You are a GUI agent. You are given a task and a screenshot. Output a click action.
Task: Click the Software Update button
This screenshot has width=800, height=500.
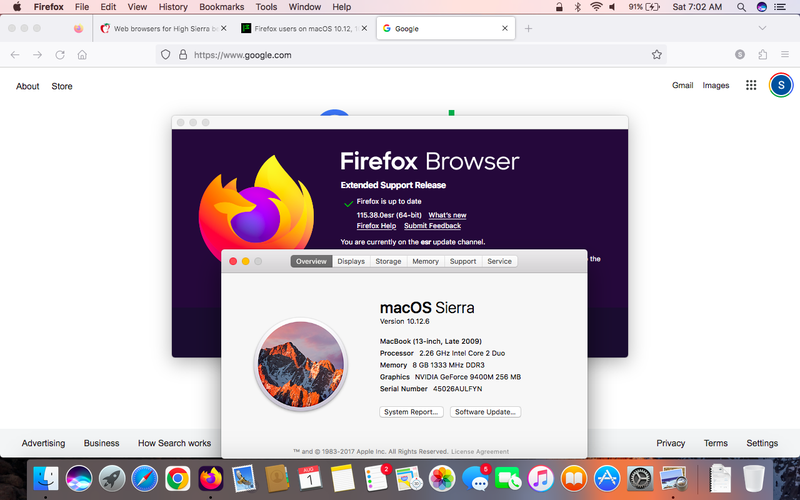tap(485, 412)
